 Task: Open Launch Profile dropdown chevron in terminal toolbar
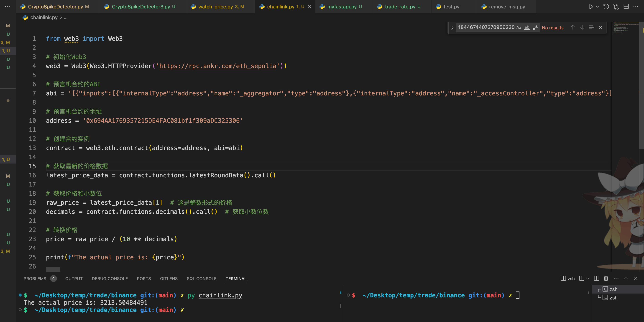tap(588, 278)
